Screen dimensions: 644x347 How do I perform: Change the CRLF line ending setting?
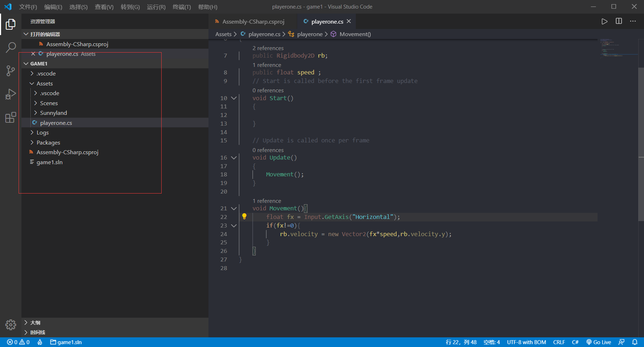[x=559, y=342]
